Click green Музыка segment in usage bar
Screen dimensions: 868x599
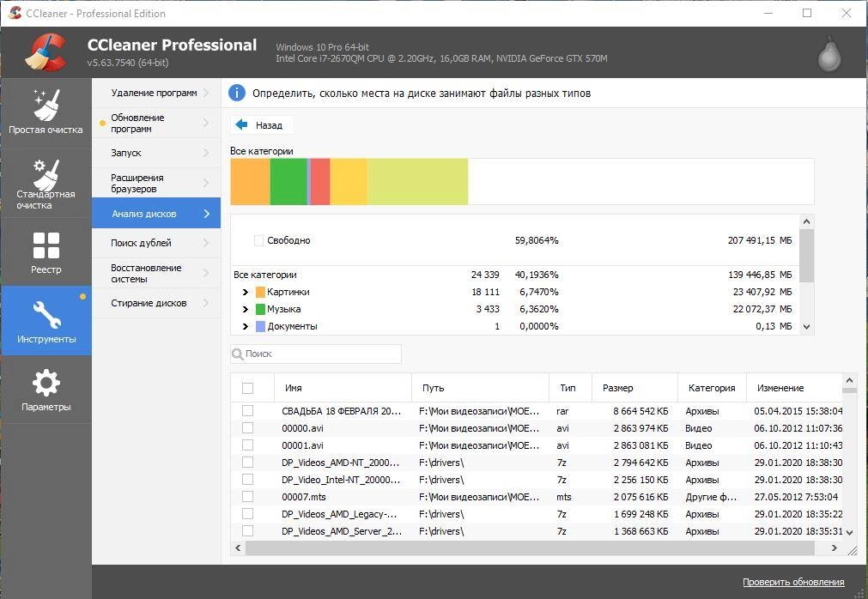point(288,182)
